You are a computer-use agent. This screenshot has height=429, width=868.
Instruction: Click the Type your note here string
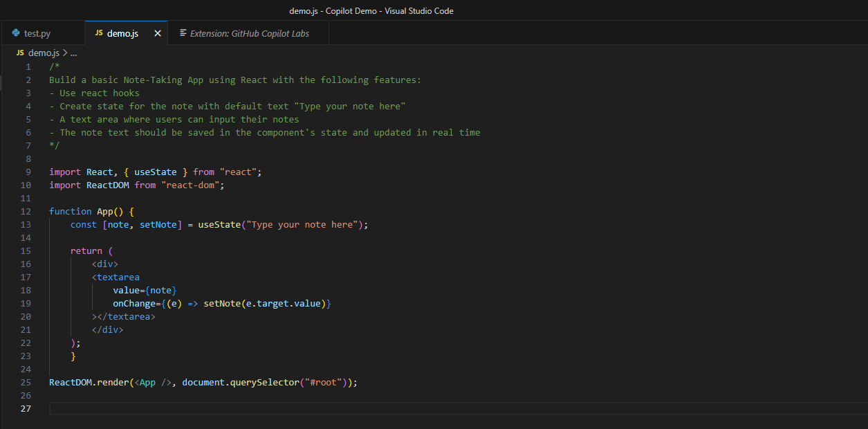[x=305, y=224]
